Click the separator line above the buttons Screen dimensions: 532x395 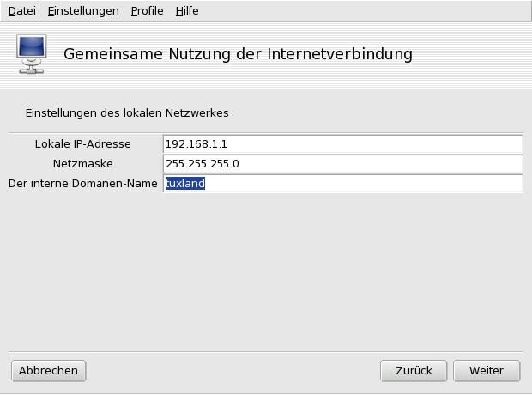click(266, 352)
